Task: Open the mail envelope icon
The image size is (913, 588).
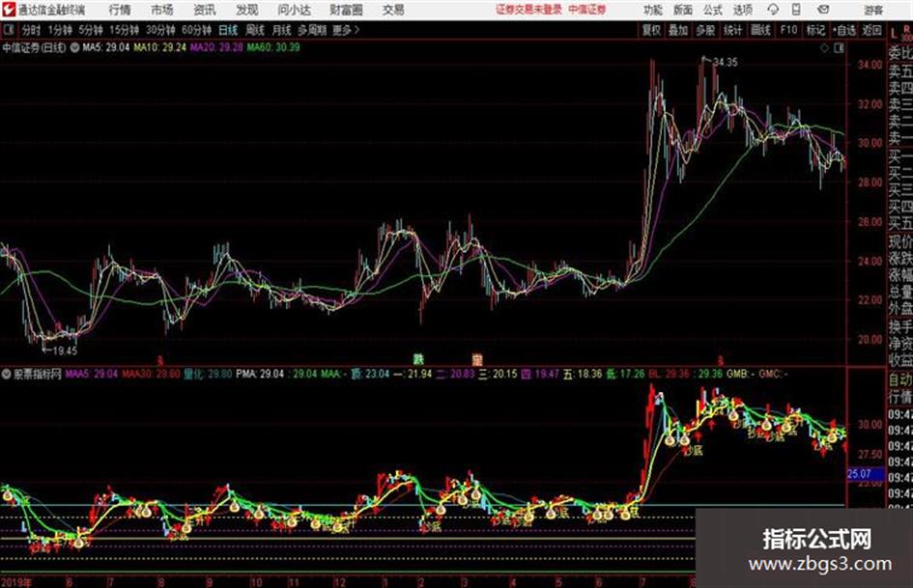Action: click(x=823, y=10)
